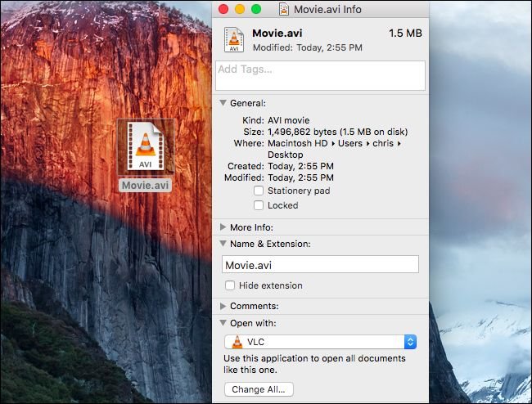The width and height of the screenshot is (532, 404).
Task: Click the green zoom button in the title bar
Action: tap(256, 9)
